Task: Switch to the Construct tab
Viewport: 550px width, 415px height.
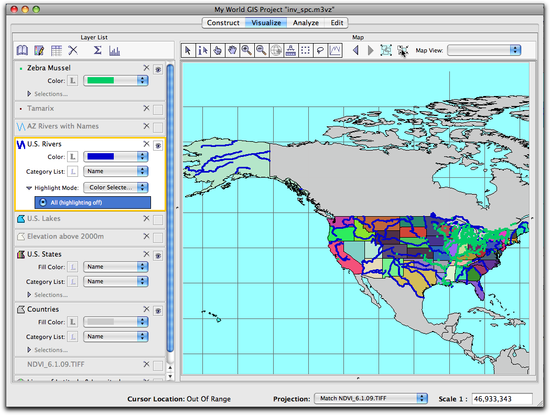Action: tap(223, 23)
